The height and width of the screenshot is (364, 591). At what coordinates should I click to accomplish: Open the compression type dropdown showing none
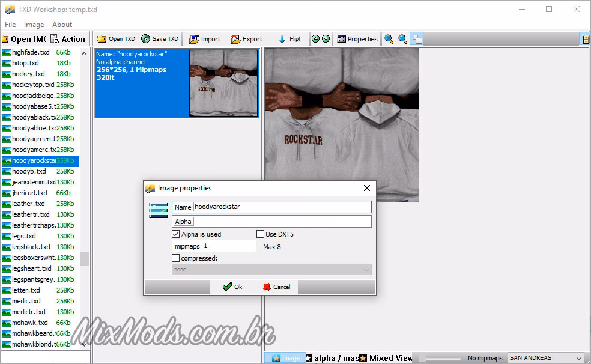point(271,270)
